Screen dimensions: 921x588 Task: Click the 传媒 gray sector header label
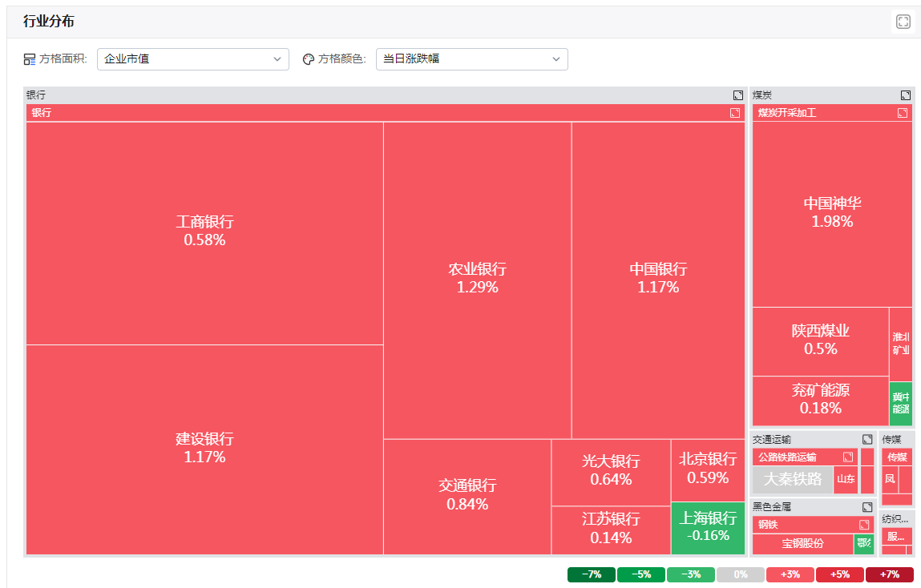pyautogui.click(x=891, y=440)
